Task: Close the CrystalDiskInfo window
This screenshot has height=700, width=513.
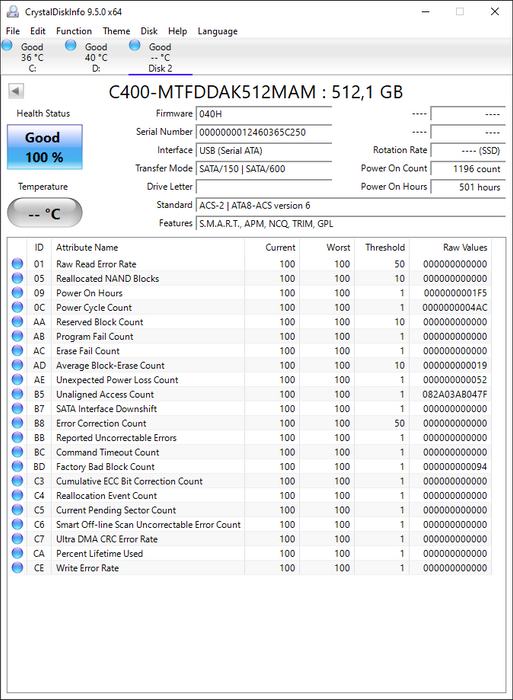Action: tap(495, 12)
